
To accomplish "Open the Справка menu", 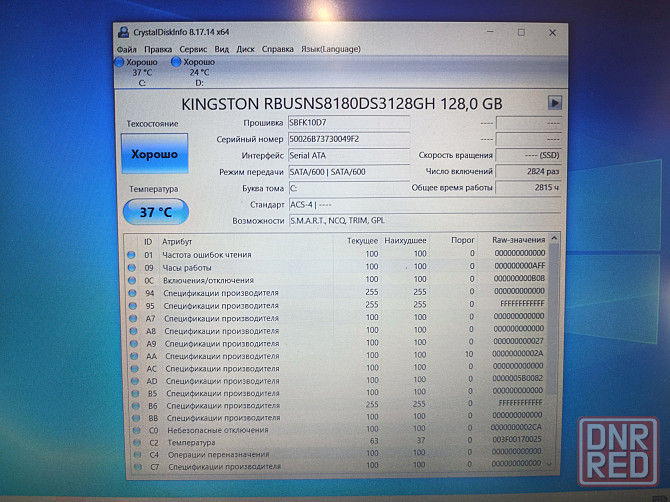I will click(x=278, y=49).
